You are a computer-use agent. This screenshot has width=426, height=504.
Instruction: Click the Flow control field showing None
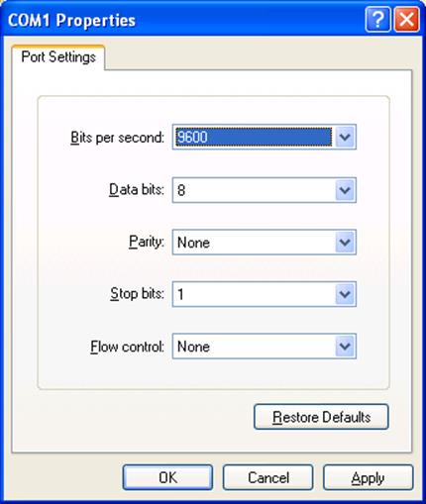click(x=265, y=347)
